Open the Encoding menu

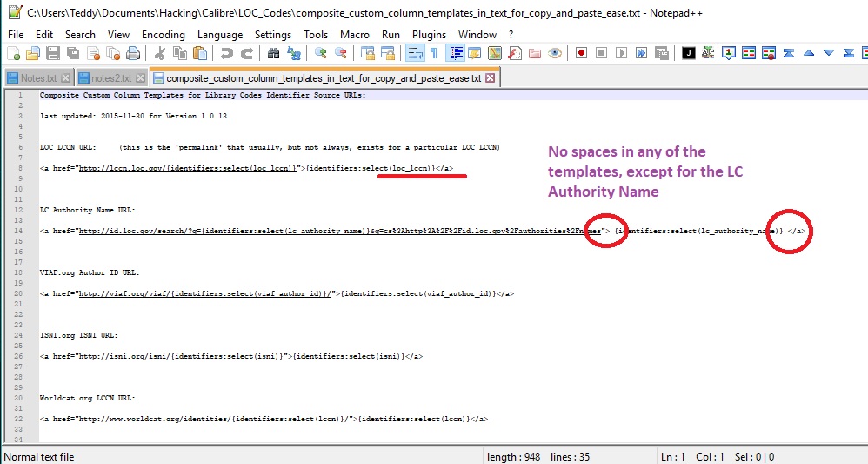pyautogui.click(x=164, y=34)
